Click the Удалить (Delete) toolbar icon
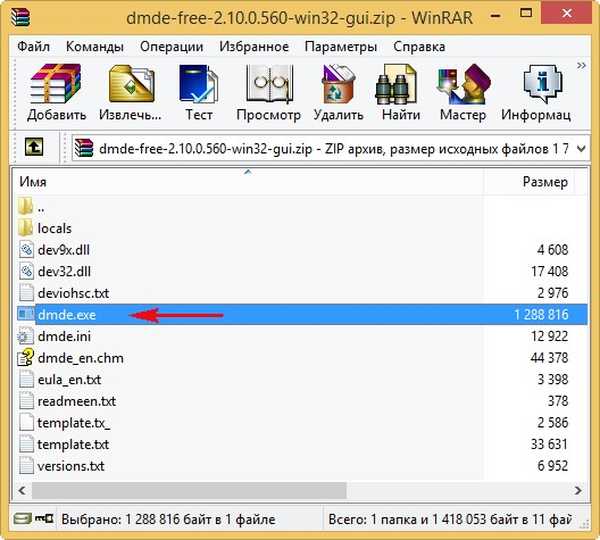Viewport: 600px width, 540px height. 338,84
